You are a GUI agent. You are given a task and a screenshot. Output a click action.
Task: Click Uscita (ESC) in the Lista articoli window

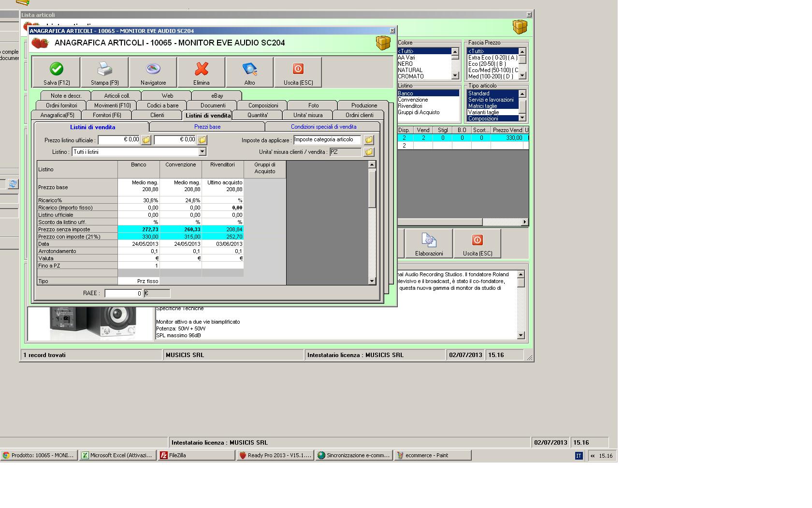pyautogui.click(x=478, y=243)
